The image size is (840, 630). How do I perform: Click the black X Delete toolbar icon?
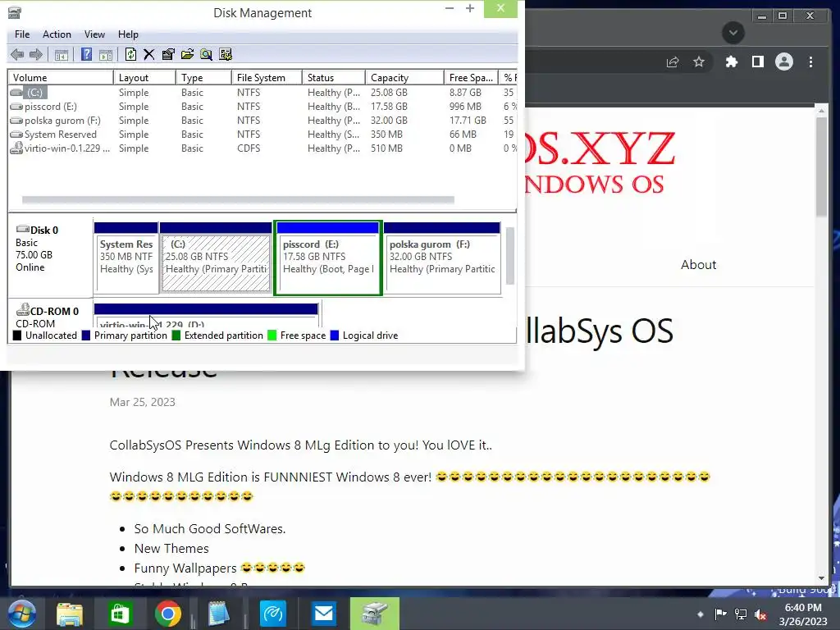point(149,54)
